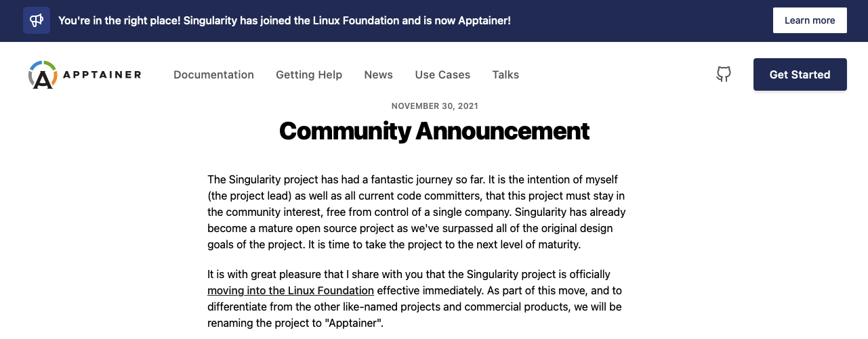The width and height of the screenshot is (868, 339).
Task: Click the Get Started button
Action: coord(800,74)
